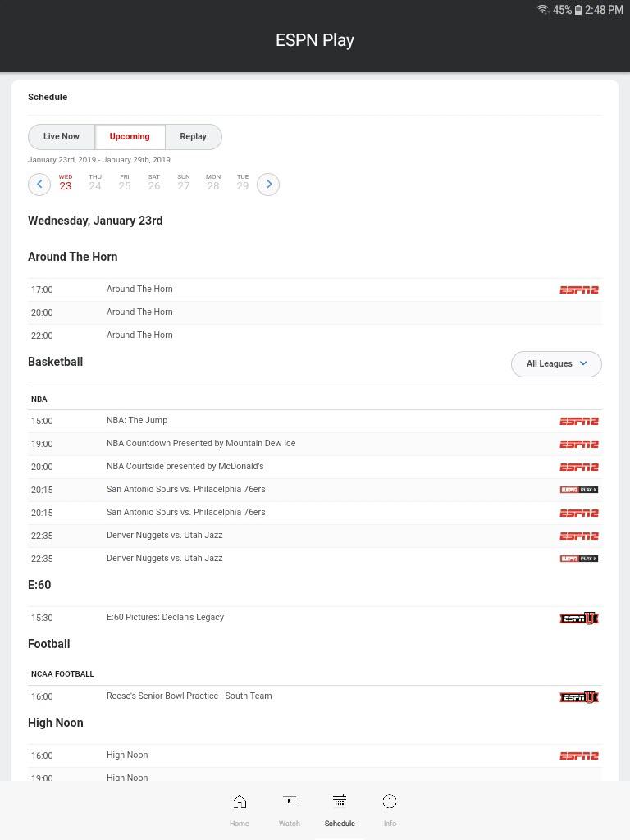Select Wednesday 23 date
Viewport: 630px width, 840px height.
point(66,183)
